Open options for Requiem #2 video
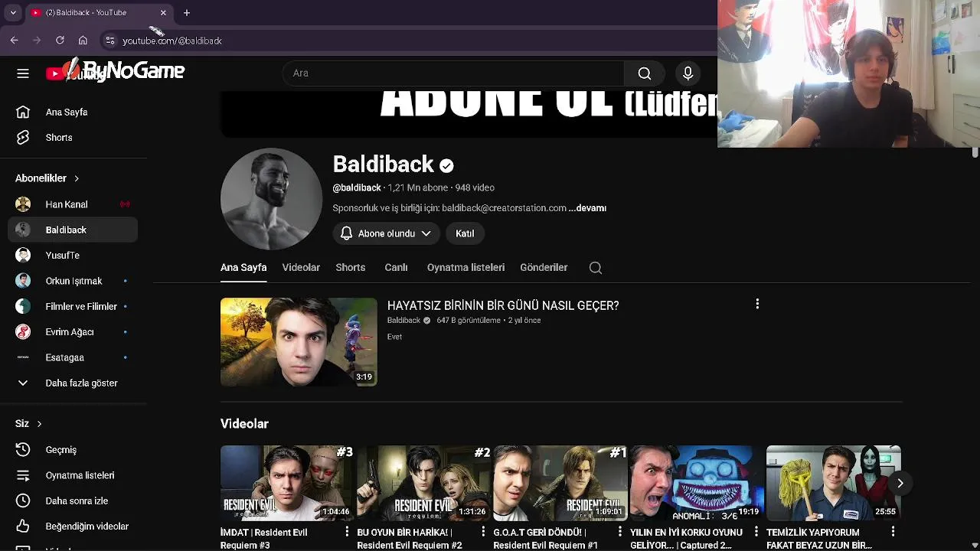This screenshot has width=980, height=551. click(x=483, y=531)
